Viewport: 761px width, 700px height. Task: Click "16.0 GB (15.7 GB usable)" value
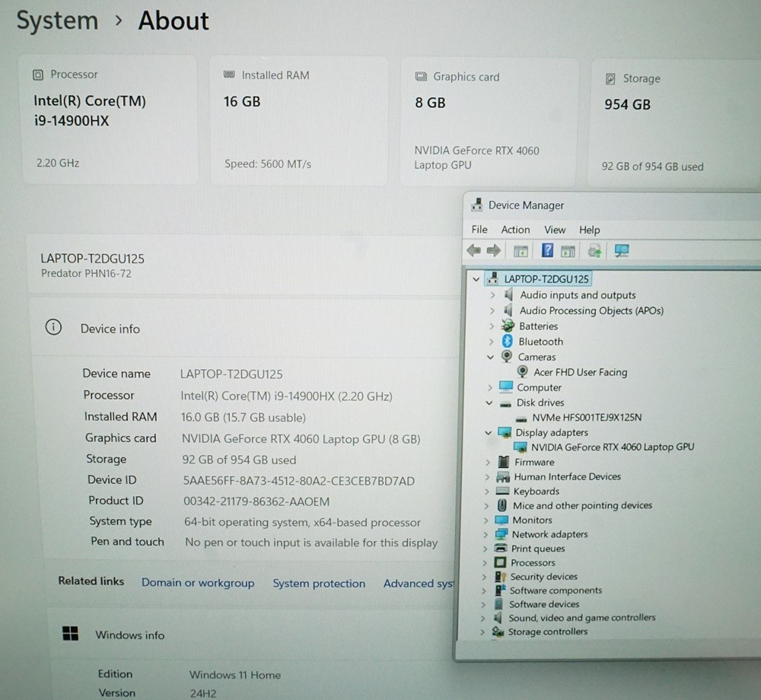[x=244, y=417]
